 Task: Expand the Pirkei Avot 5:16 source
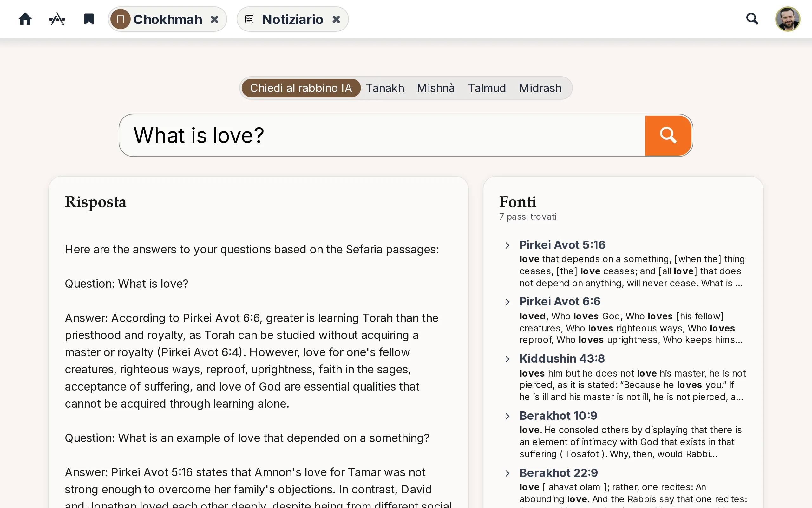click(507, 245)
